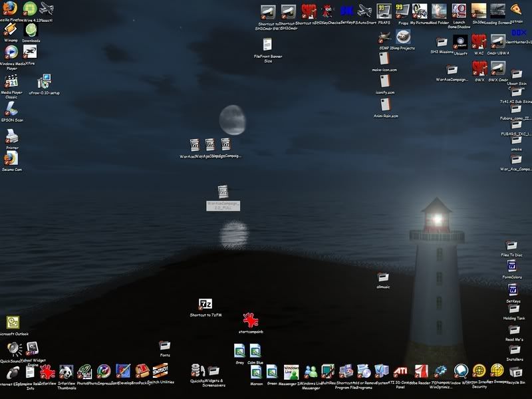Open the WarAceCampaign folder near GWX
The image size is (532, 399).
click(x=452, y=70)
